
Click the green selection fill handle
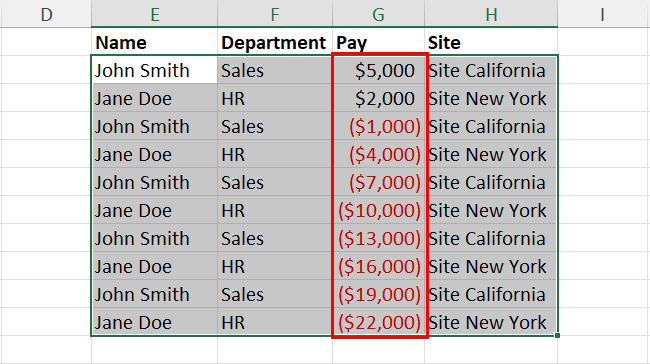558,335
